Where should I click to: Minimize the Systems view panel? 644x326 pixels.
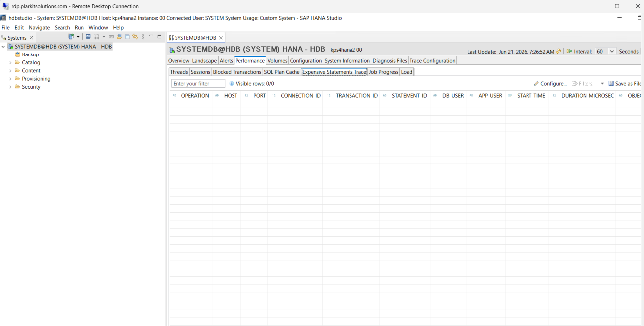tap(151, 36)
